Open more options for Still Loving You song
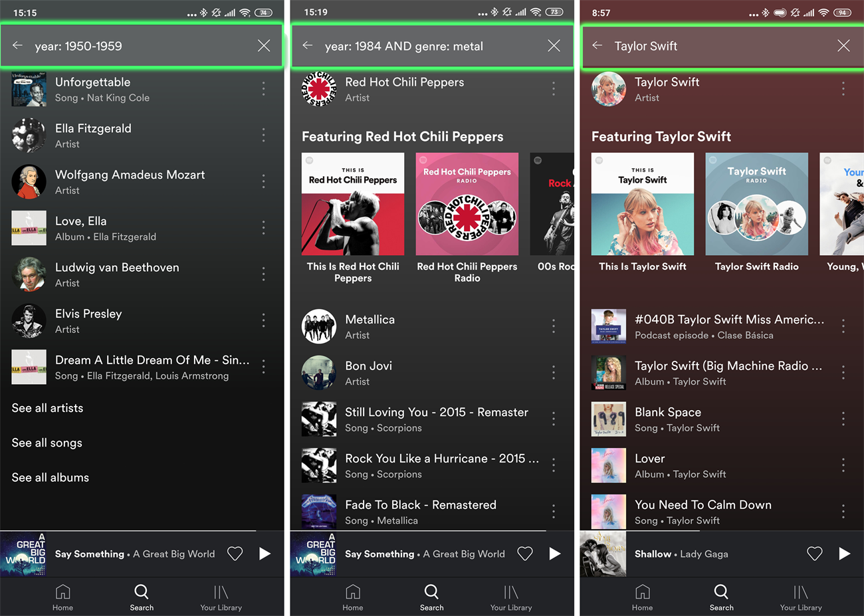864x616 pixels. 554,419
